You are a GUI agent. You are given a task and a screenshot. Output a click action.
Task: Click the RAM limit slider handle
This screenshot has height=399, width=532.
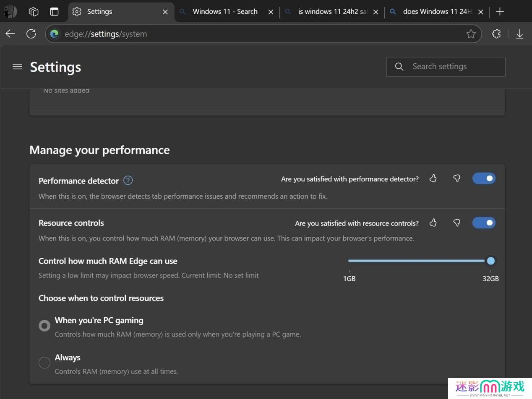[490, 261]
